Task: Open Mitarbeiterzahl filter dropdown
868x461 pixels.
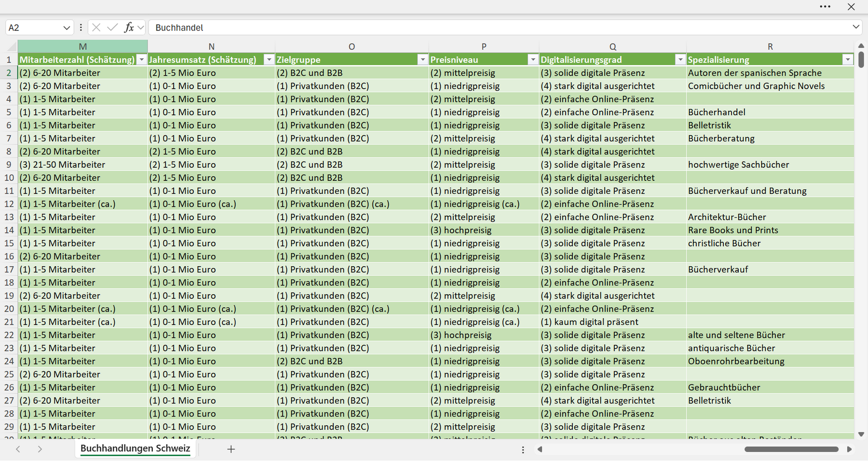Action: point(141,60)
